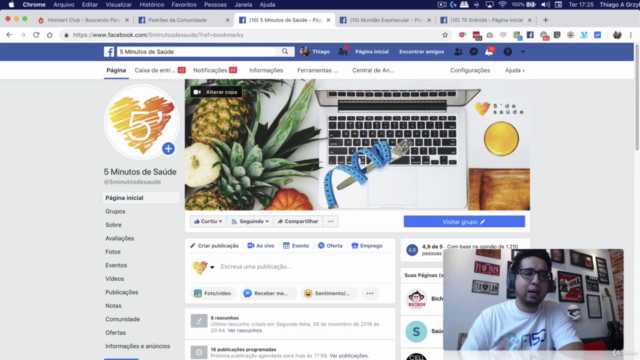Select Ofertas in left sidebar
This screenshot has width=640, height=360.
(116, 333)
